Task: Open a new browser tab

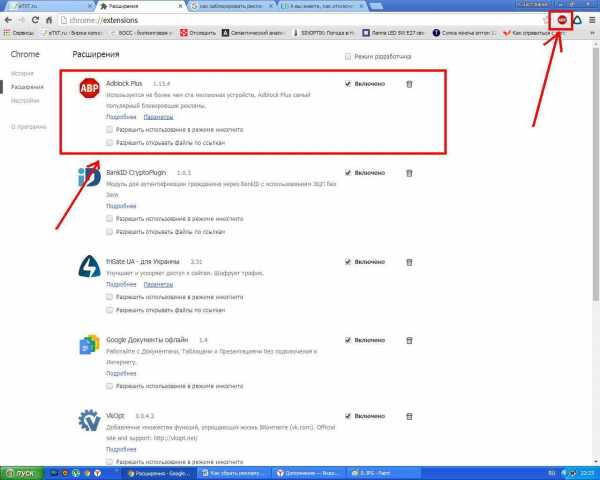Action: [x=376, y=6]
